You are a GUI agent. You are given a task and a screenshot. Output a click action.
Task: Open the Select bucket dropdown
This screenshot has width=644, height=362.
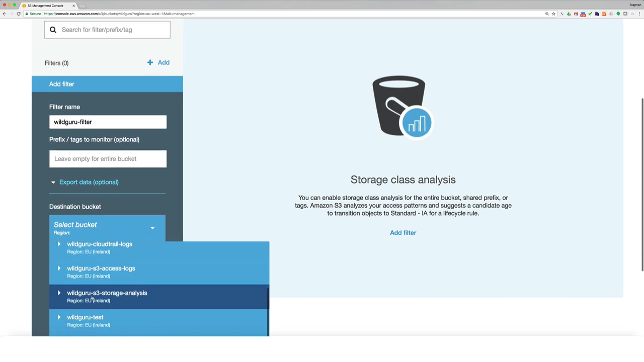tap(107, 228)
